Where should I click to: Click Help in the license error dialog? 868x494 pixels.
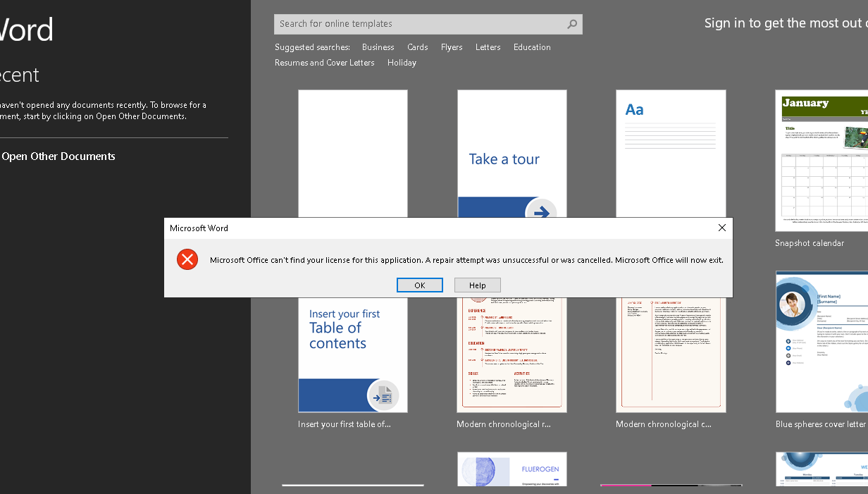click(x=478, y=285)
